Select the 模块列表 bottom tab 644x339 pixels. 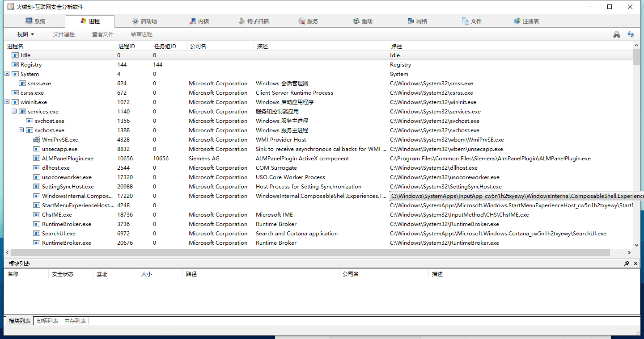20,321
